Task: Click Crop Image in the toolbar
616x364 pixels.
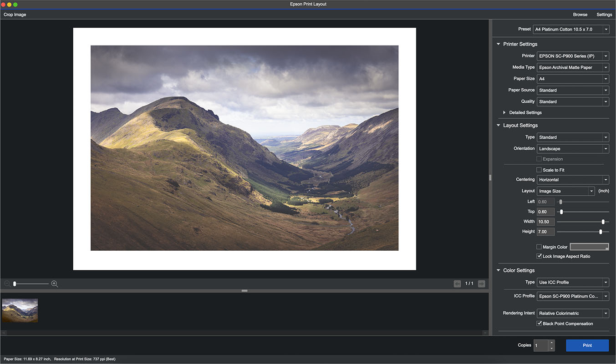Action: [15, 15]
